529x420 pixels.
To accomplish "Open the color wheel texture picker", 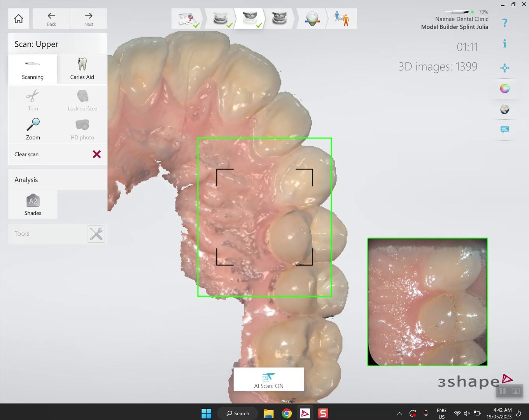I will (504, 88).
